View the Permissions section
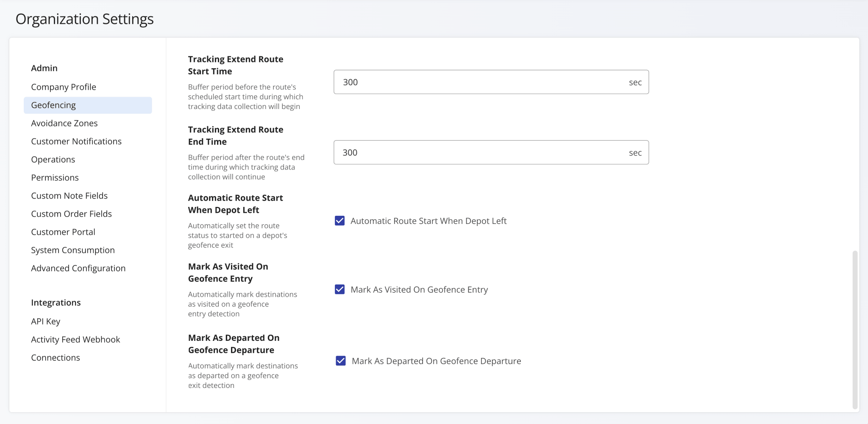The height and width of the screenshot is (424, 868). tap(55, 177)
